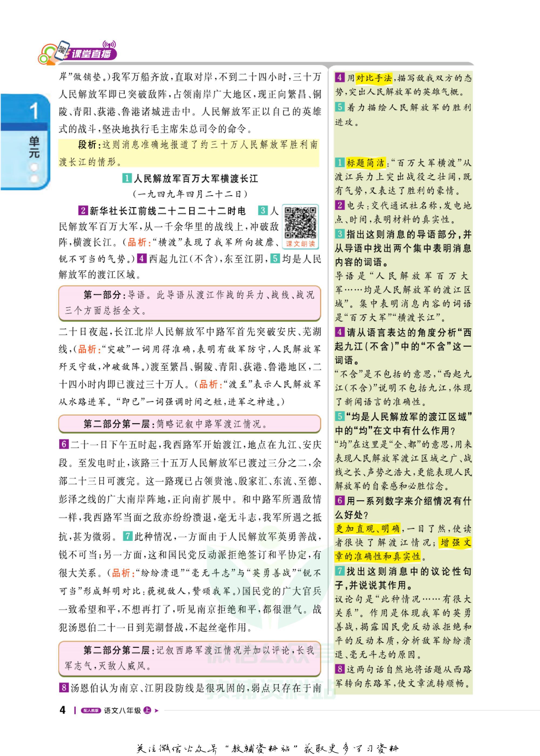Screen dimensions: 540x756
Task: Select the broadcast antenna icon above 课堂直播
Action: [109, 43]
